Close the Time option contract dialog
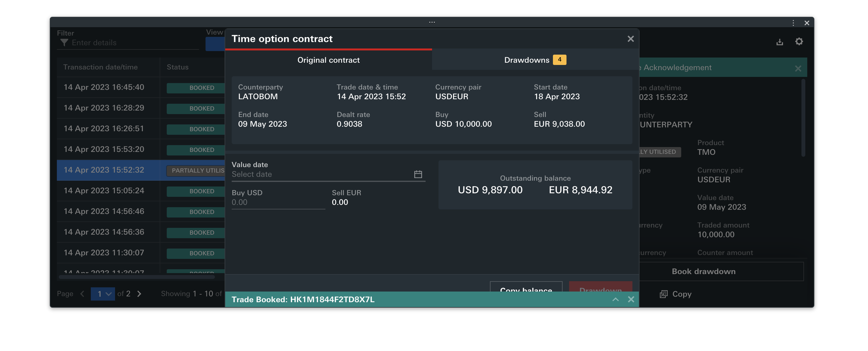 click(630, 39)
